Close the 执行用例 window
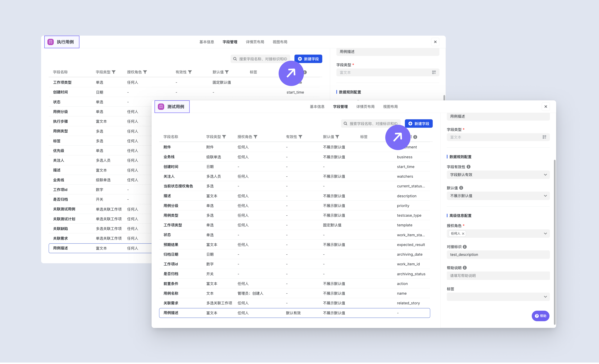599x364 pixels. 435,42
